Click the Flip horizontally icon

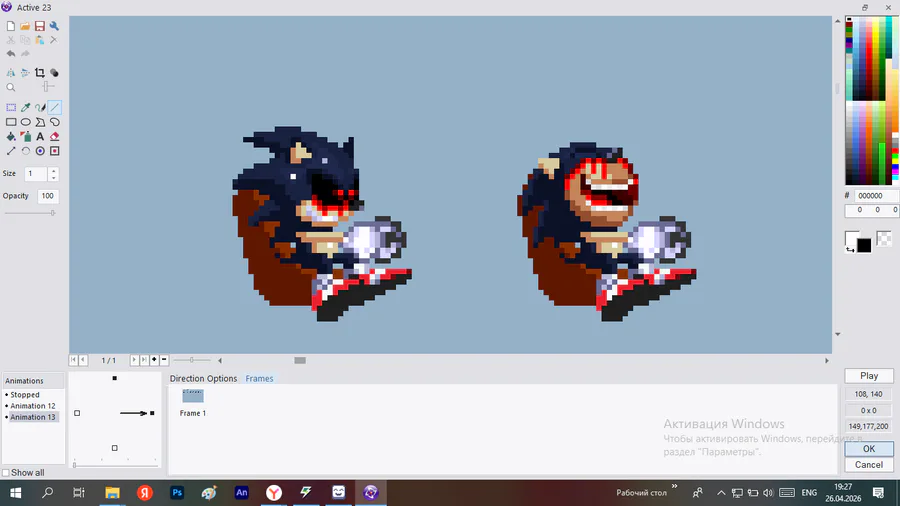11,73
